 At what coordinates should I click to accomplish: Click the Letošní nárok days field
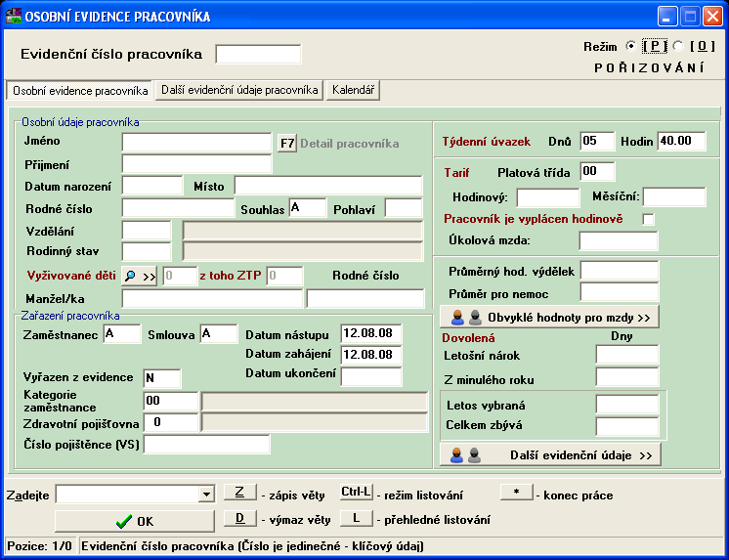pos(627,355)
